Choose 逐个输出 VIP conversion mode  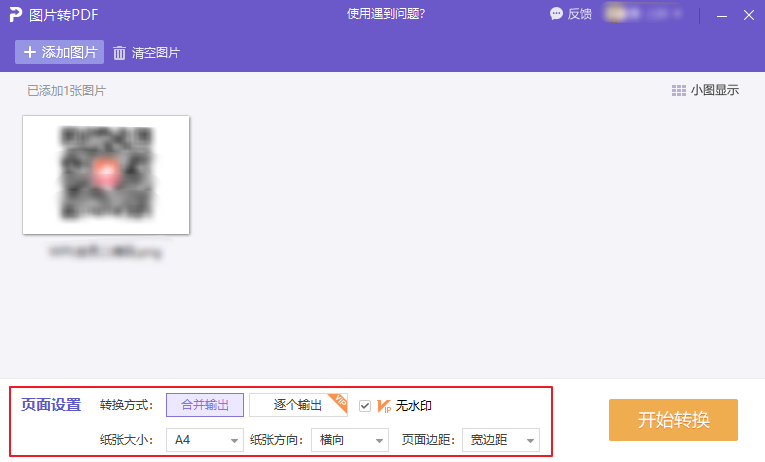pos(298,405)
